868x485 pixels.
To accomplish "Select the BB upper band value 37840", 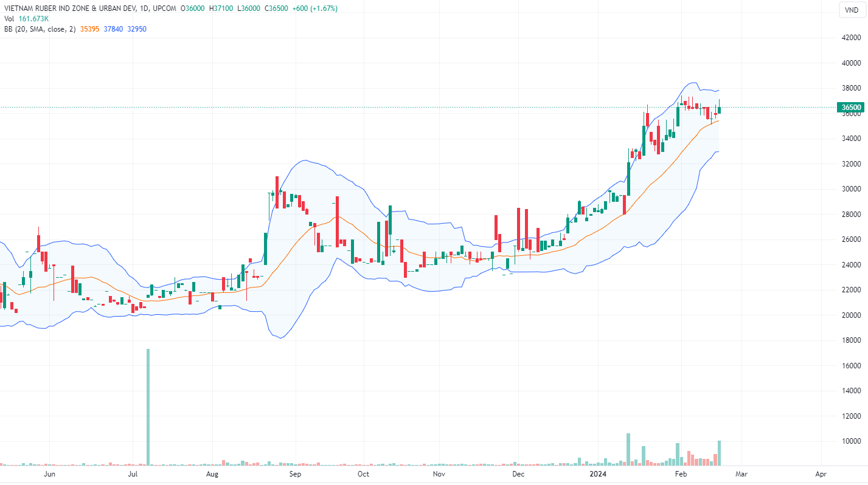I will (114, 29).
